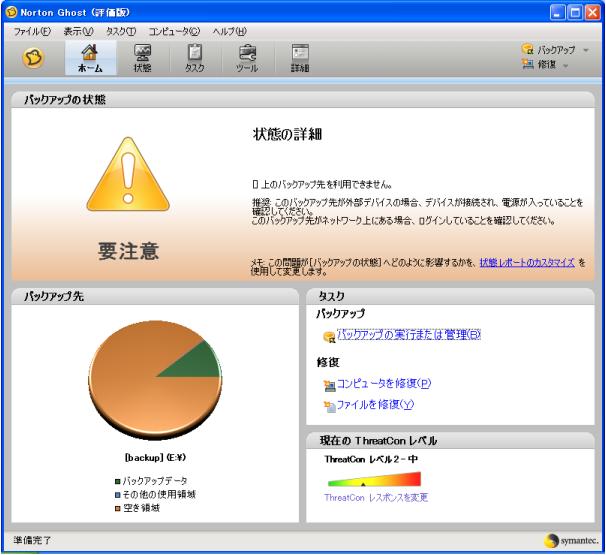
Task: Open the タスク(T) menu
Action: coord(121,31)
